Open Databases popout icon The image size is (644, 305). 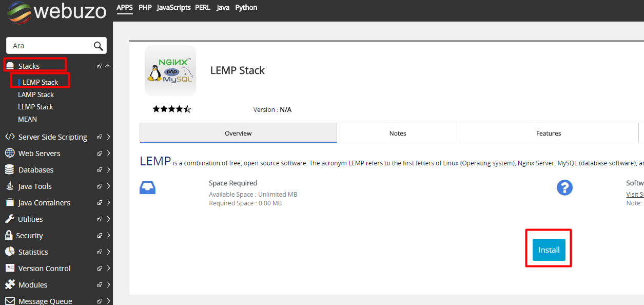coord(100,170)
